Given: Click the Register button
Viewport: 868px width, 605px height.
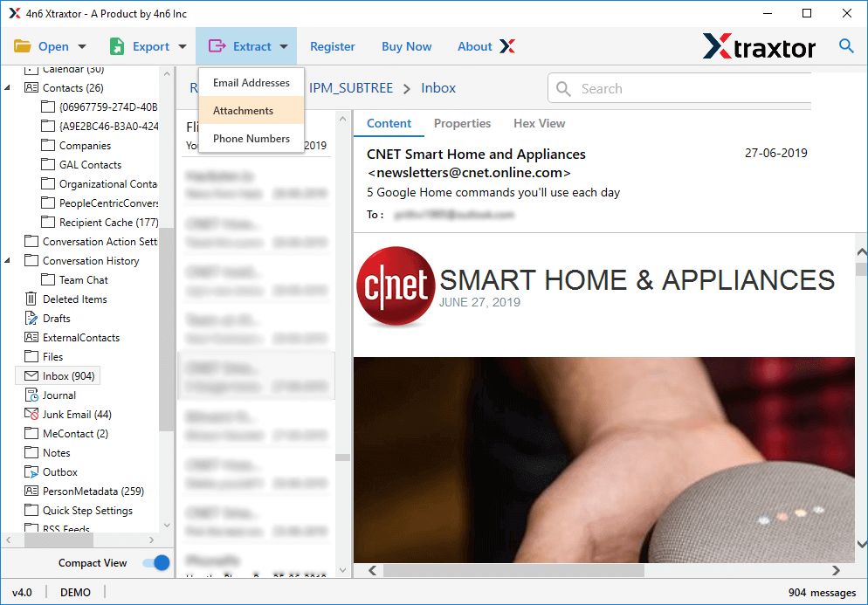Looking at the screenshot, I should [332, 46].
